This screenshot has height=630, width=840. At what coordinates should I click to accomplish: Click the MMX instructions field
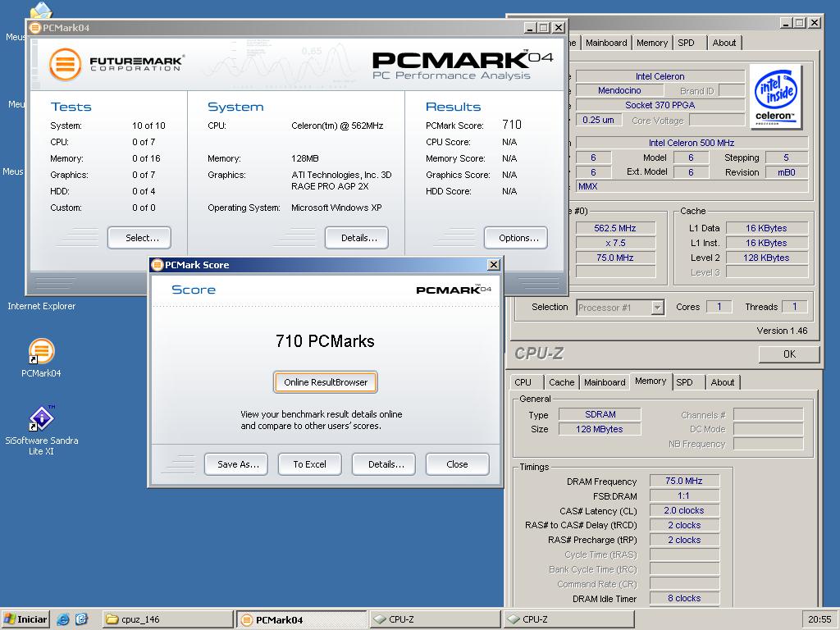tap(692, 186)
